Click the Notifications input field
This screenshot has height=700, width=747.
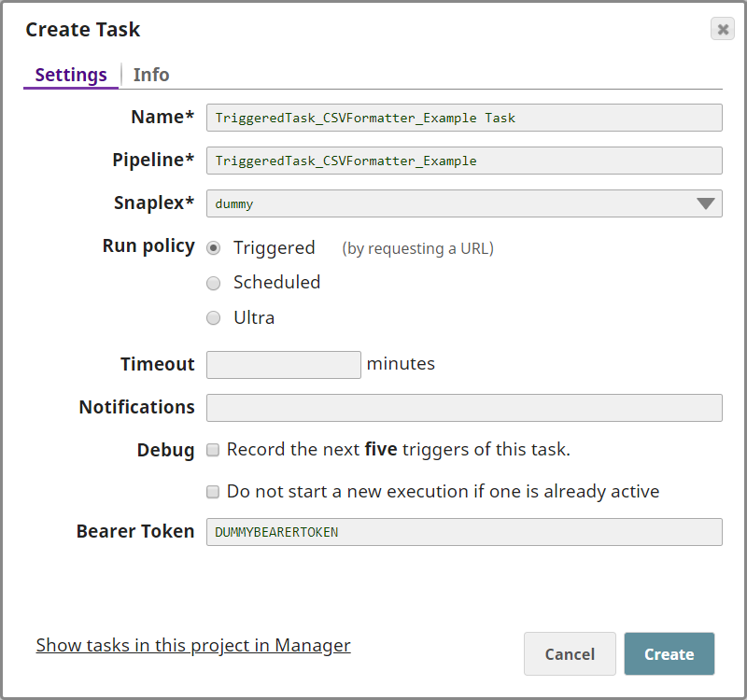pyautogui.click(x=463, y=408)
